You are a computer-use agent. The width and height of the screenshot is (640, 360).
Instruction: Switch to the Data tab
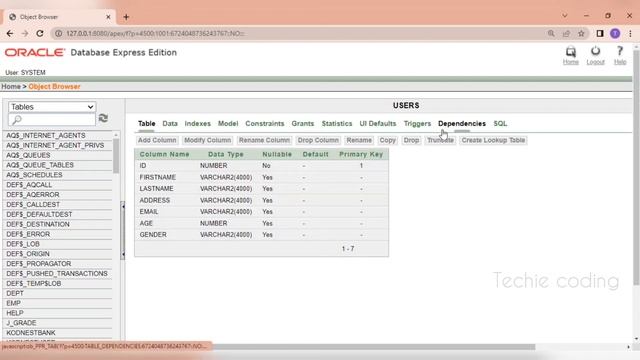[170, 124]
